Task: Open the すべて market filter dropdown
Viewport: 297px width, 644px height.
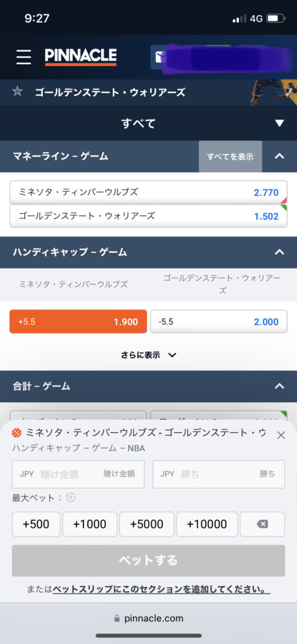Action: 148,123
